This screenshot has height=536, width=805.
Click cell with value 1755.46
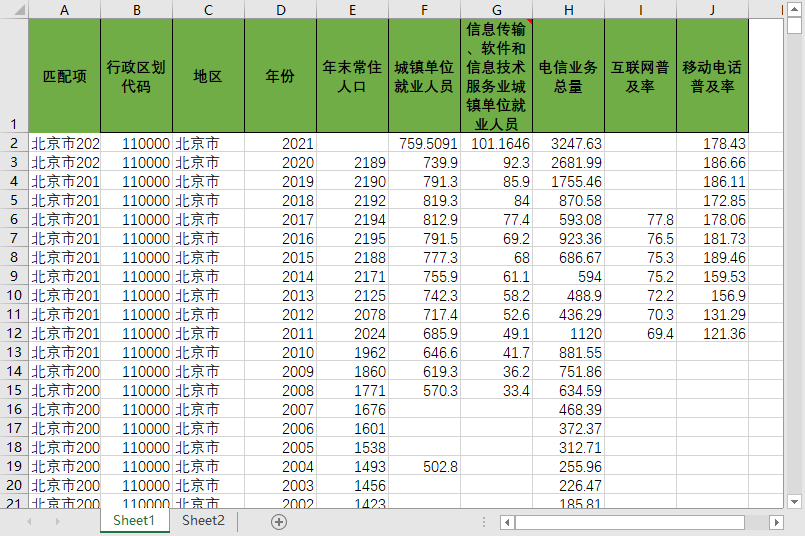[x=568, y=181]
